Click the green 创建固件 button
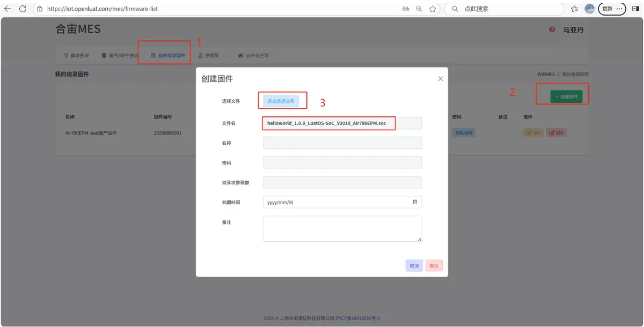The width and height of the screenshot is (644, 327). (x=566, y=96)
